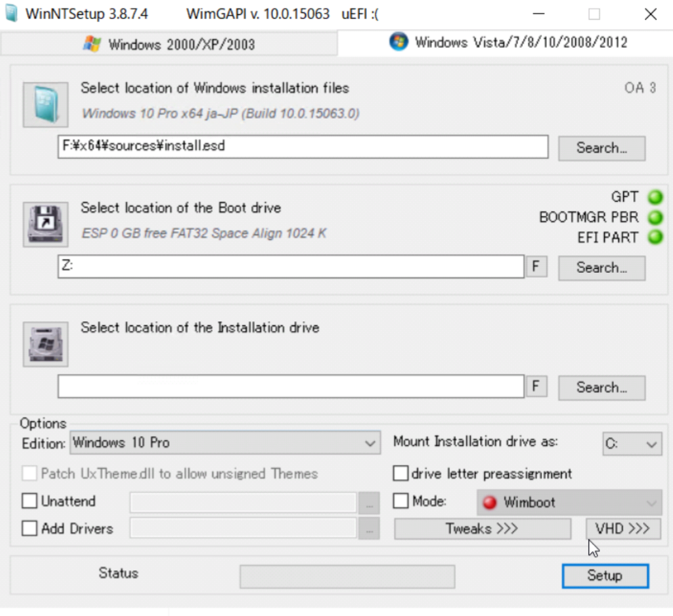673x616 pixels.
Task: Enable the Add Drivers checkbox
Action: click(29, 528)
